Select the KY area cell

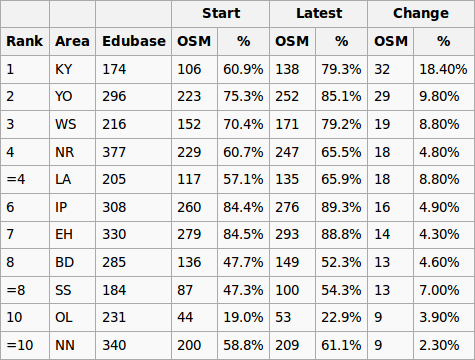coord(72,69)
